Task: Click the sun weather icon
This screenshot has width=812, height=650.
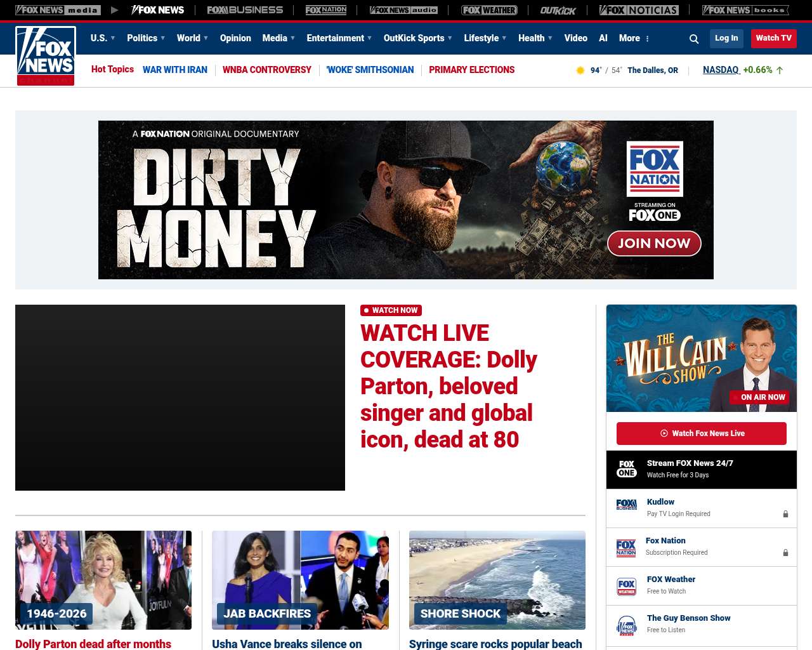Action: tap(580, 70)
